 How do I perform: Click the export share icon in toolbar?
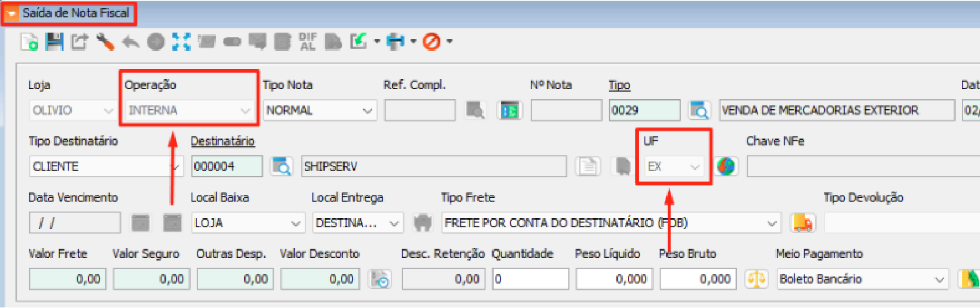pyautogui.click(x=79, y=42)
